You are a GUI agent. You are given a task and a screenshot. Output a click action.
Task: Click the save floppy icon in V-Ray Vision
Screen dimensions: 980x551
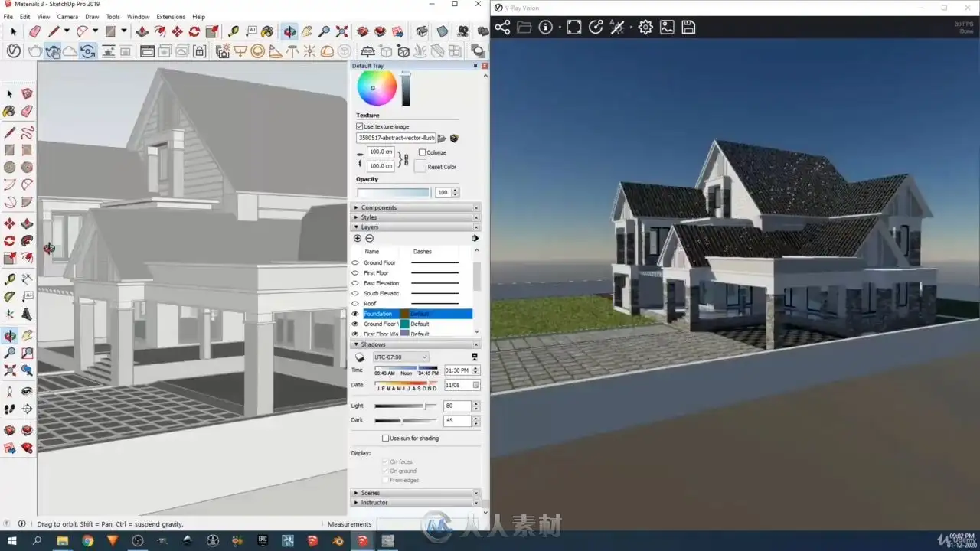[688, 28]
